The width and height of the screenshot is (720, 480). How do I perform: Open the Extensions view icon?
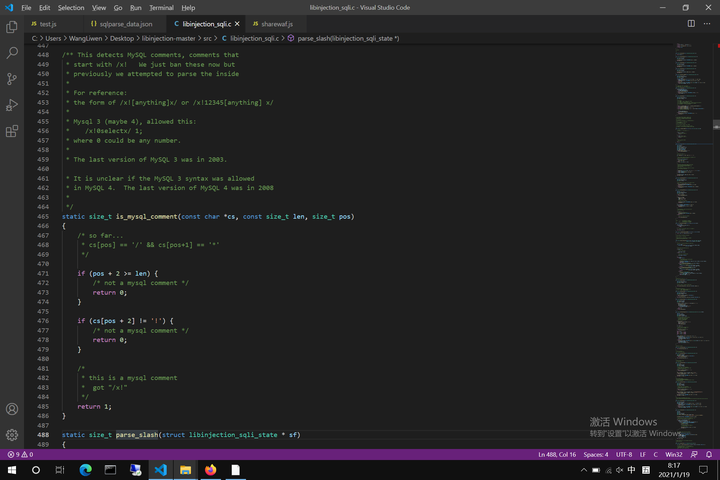(12, 131)
